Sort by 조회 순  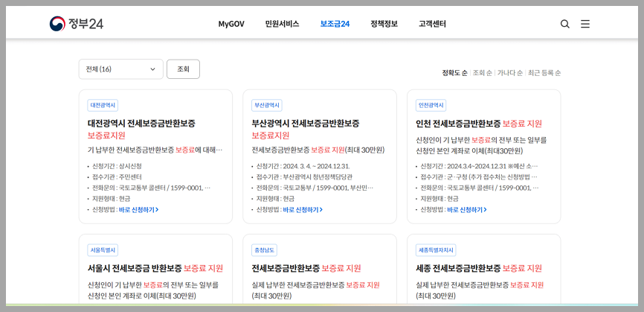pyautogui.click(x=482, y=73)
